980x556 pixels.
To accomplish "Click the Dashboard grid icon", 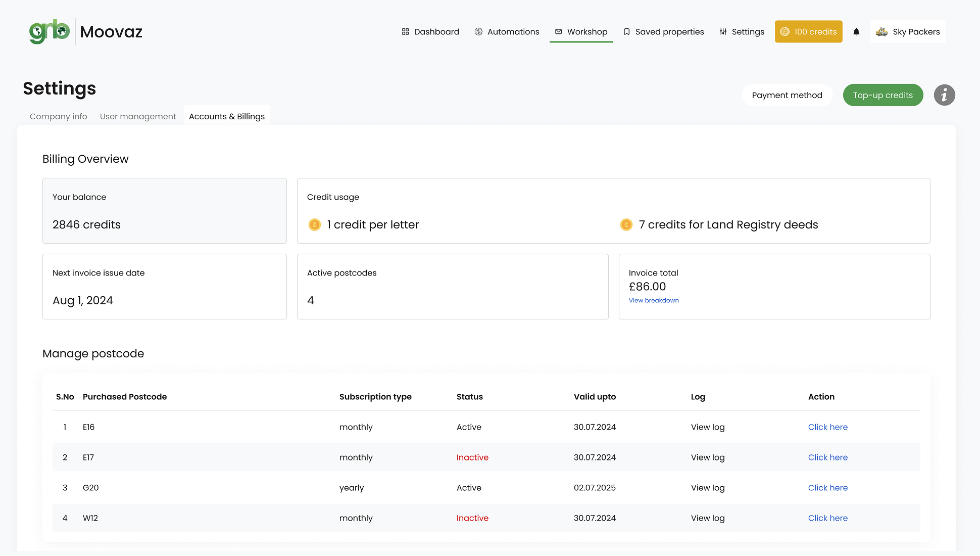I will click(x=405, y=32).
